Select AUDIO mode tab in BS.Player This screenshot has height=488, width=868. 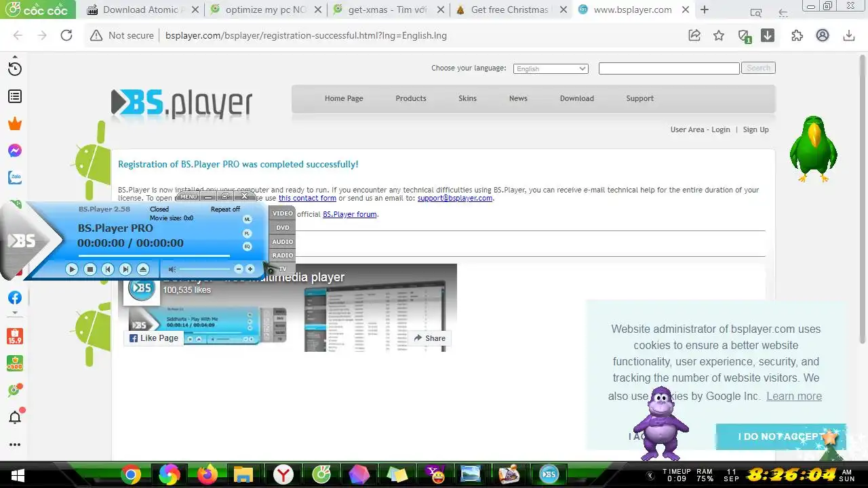[283, 242]
